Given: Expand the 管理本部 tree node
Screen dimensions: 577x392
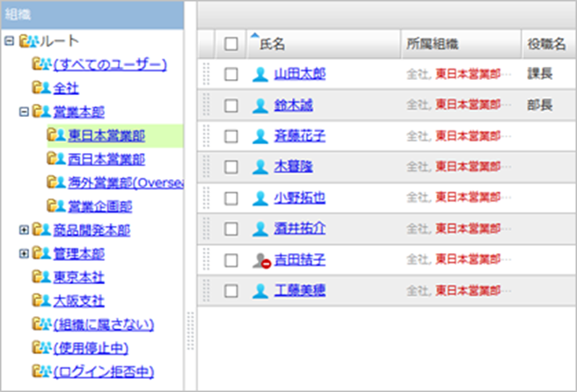Looking at the screenshot, I should point(23,254).
